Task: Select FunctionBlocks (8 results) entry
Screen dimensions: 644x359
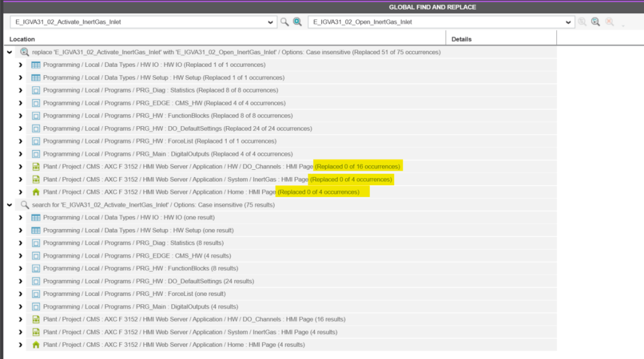Action: (140, 269)
